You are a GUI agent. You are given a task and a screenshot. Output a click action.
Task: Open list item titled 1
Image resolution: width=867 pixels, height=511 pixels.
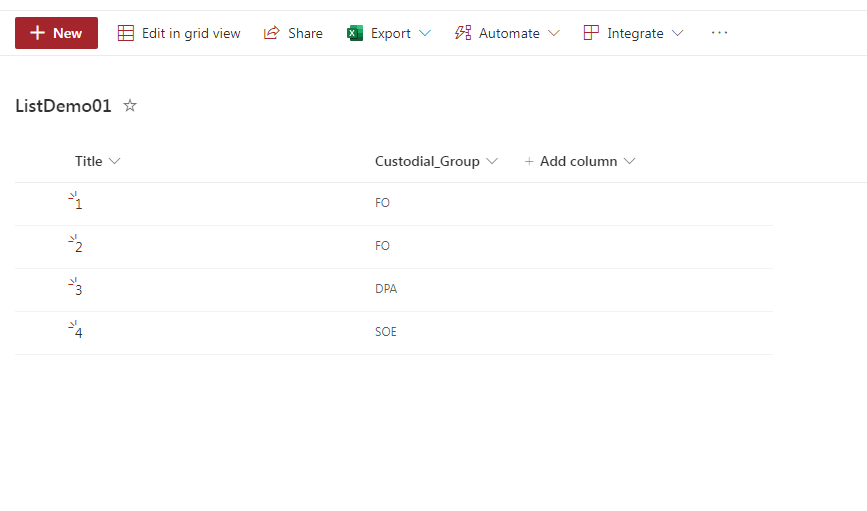click(x=79, y=204)
